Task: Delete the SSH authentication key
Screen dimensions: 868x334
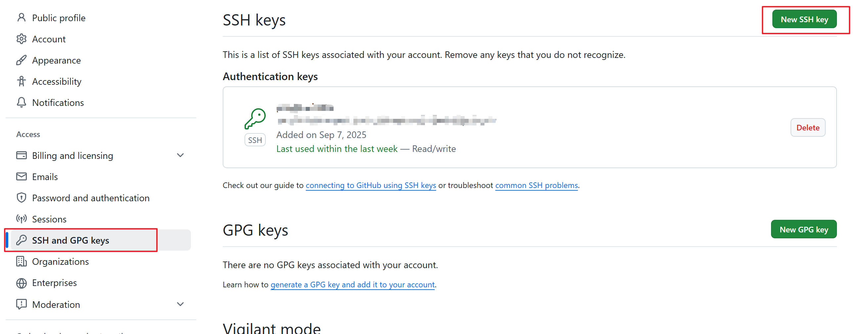Action: [x=808, y=128]
